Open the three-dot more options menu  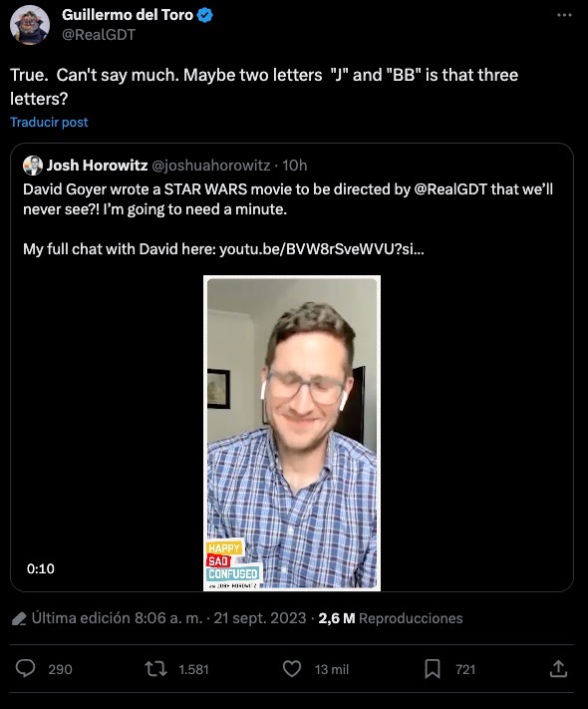point(564,15)
